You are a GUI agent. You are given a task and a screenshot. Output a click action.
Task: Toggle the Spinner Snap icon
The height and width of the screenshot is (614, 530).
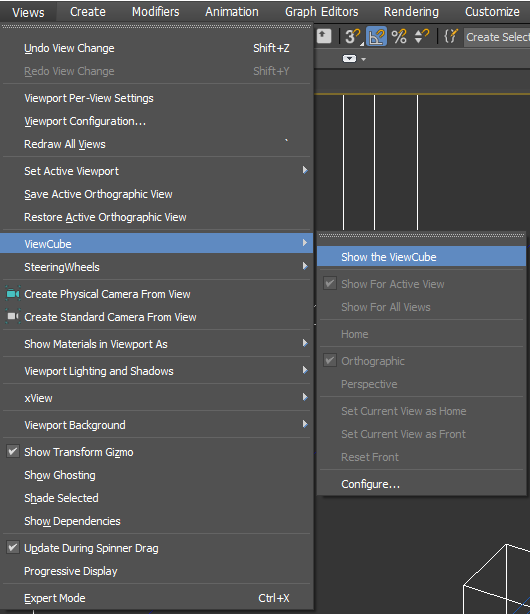click(x=422, y=37)
